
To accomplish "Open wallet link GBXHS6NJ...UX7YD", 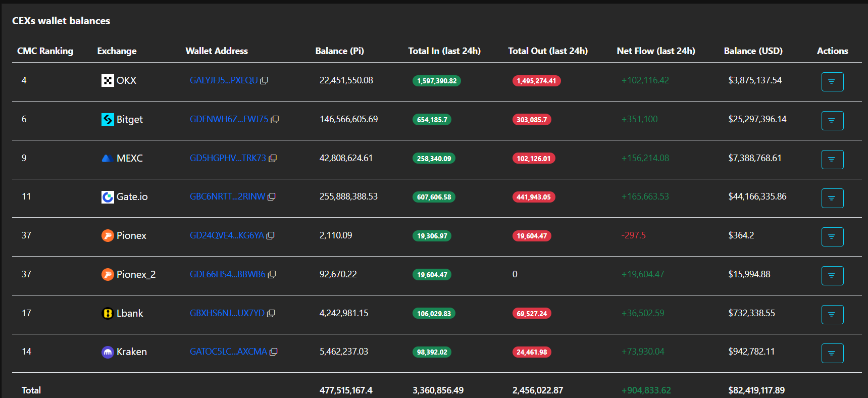I will [x=227, y=313].
